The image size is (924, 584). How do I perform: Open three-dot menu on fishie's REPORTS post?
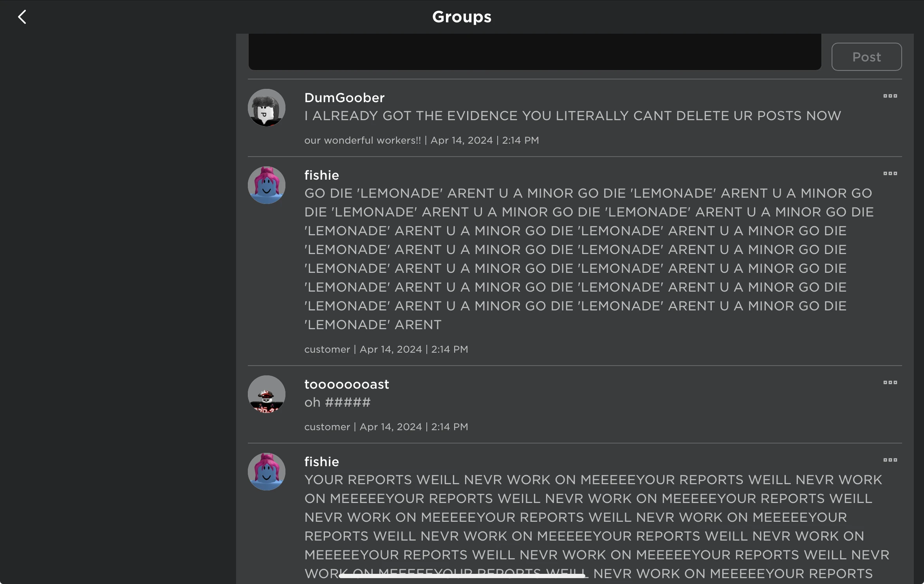890,460
